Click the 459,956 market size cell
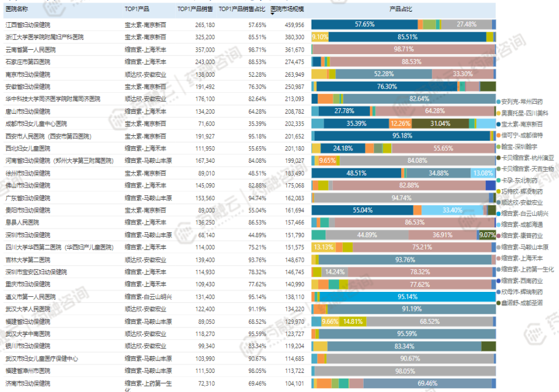This screenshot has height=392, width=559. [x=294, y=25]
